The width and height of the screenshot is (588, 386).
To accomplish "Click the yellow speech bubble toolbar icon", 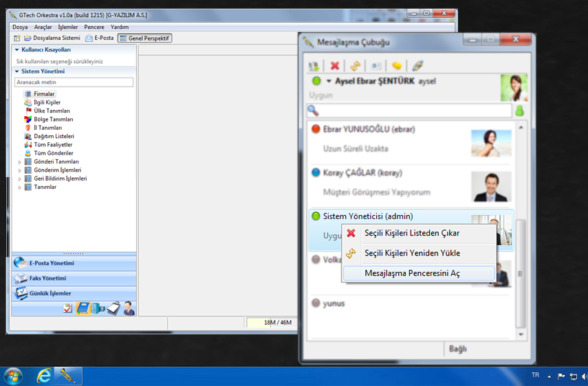I will pos(397,66).
